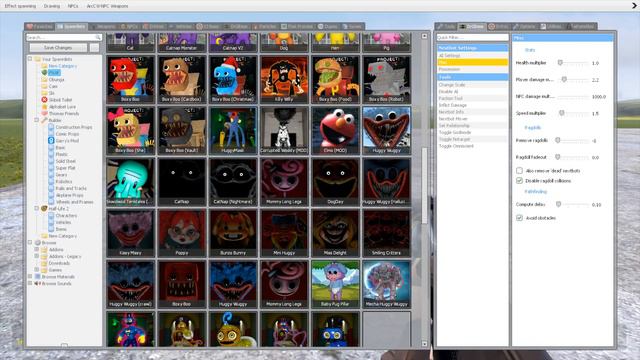640x360 pixels.
Task: Collapse the Browse tree node
Action: [30, 242]
